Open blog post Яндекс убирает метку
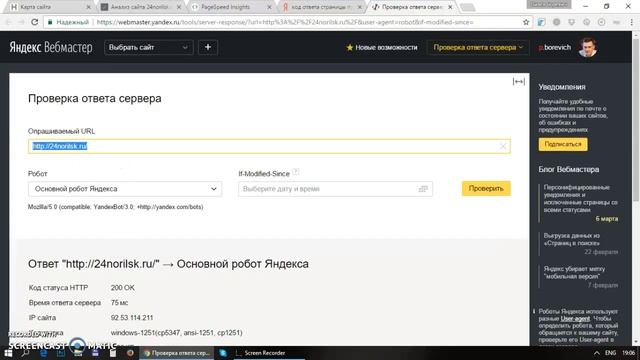The width and height of the screenshot is (640, 360). (574, 273)
